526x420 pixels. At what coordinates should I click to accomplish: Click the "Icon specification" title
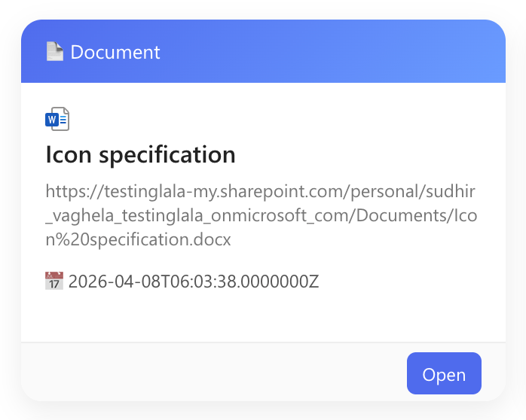140,155
